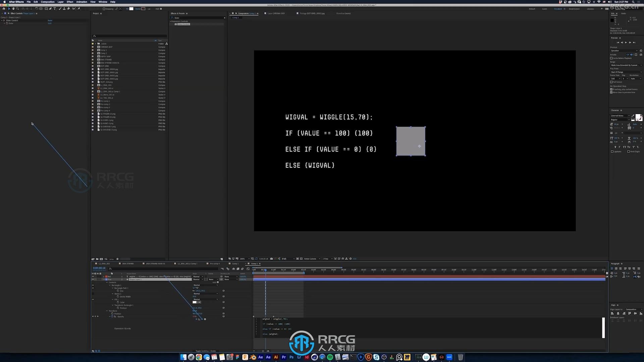Open the Layer menu
Screen dimensions: 644x362
click(x=60, y=2)
